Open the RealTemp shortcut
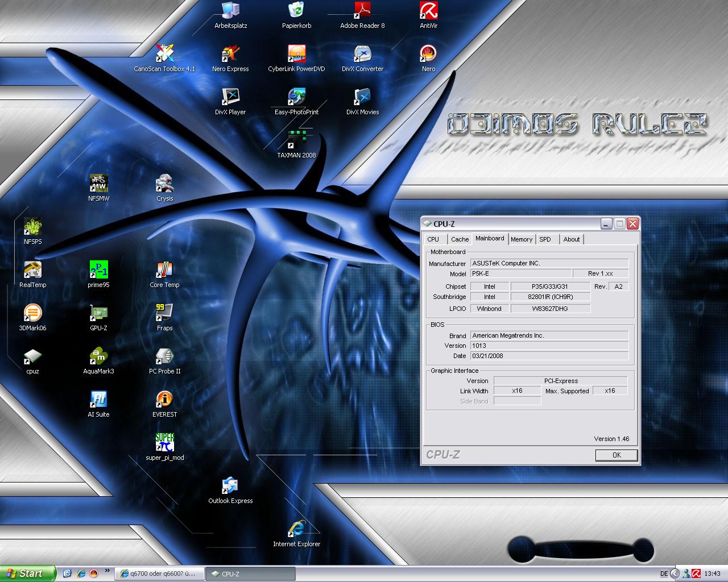 [32, 275]
